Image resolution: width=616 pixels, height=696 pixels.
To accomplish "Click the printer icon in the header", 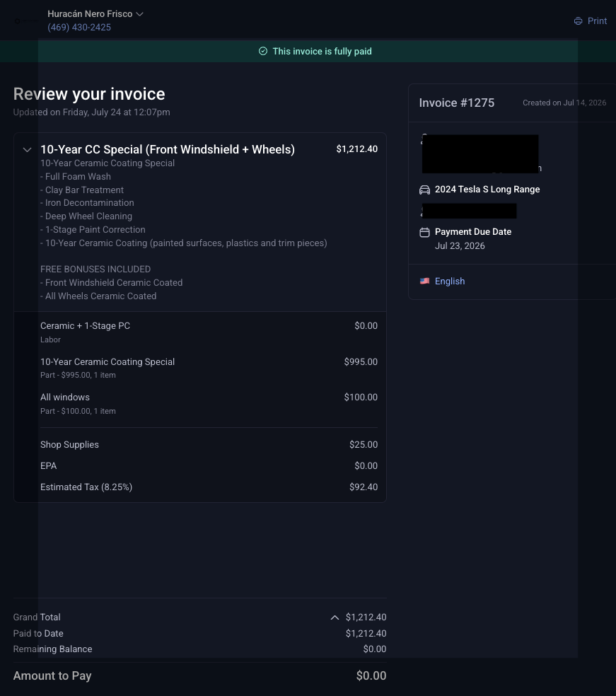I will click(x=578, y=21).
